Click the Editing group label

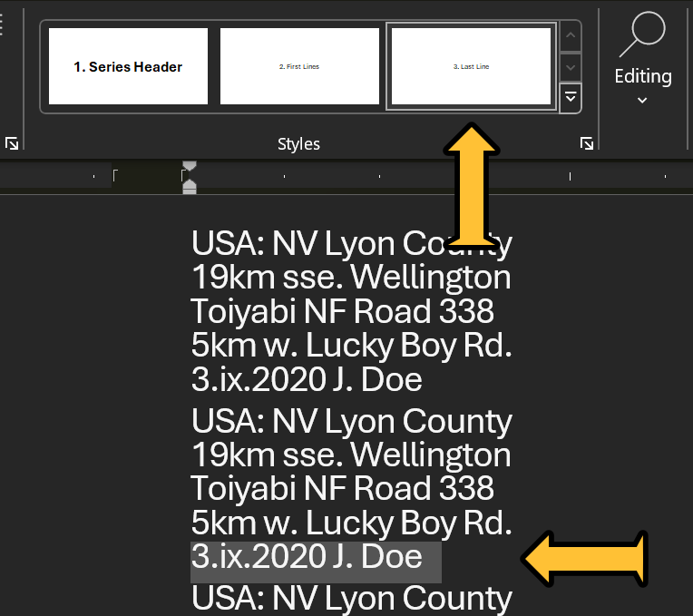642,76
